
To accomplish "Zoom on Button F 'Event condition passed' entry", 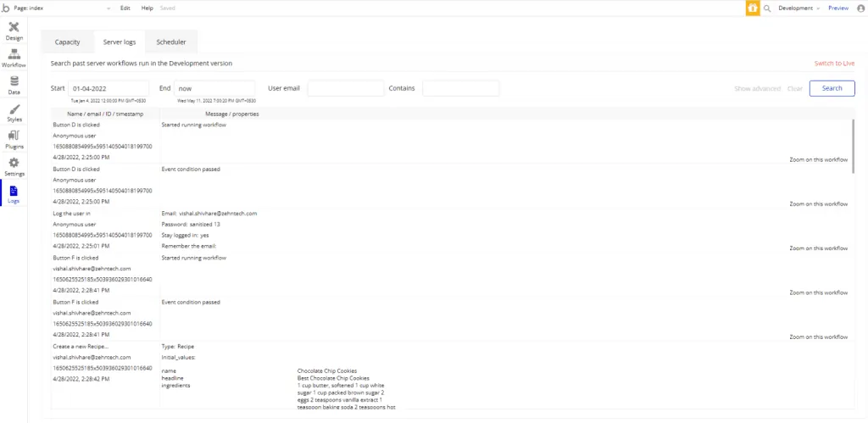I will [818, 337].
